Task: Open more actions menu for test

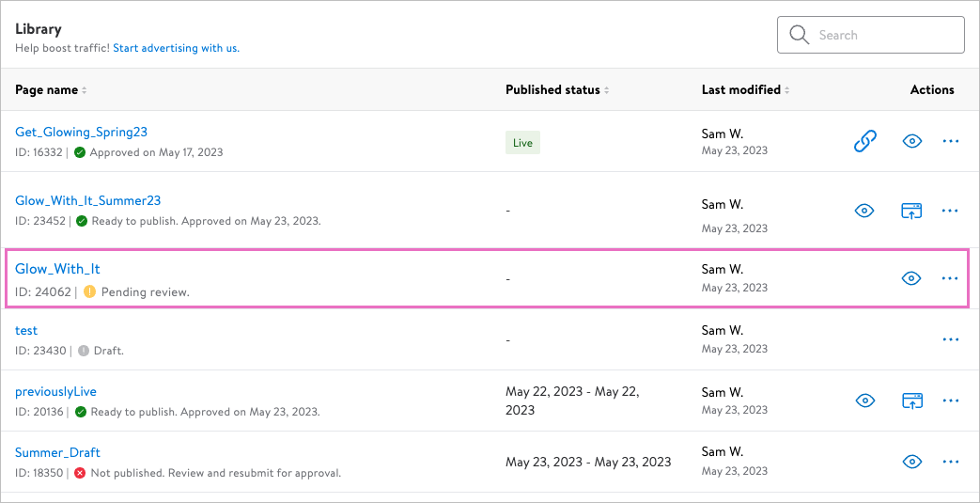Action: tap(950, 339)
